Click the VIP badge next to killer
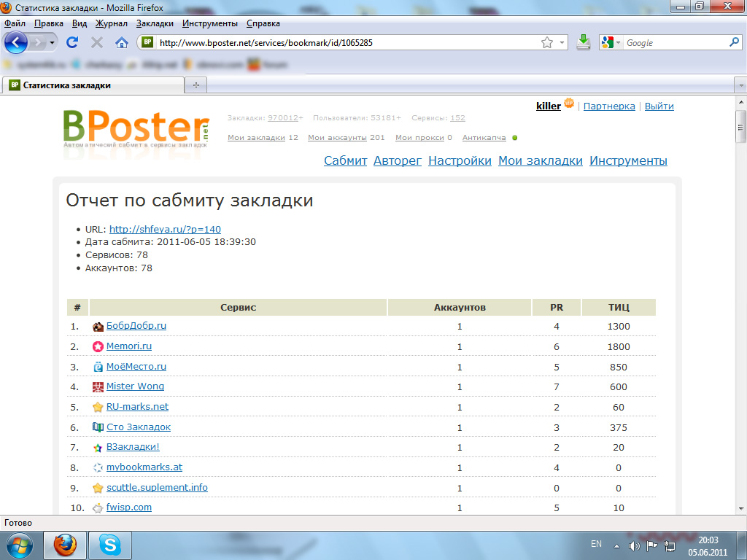The image size is (747, 560). point(568,102)
